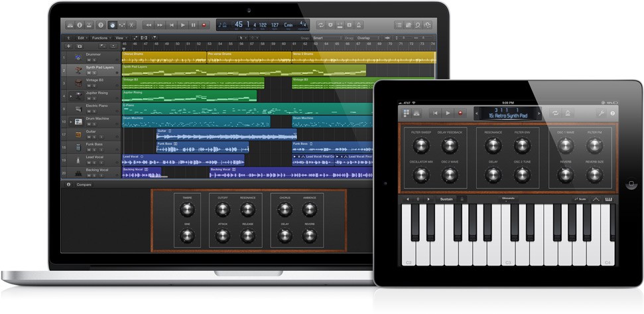Tap red Record button on iPad
This screenshot has width=644, height=314.
pos(461,113)
